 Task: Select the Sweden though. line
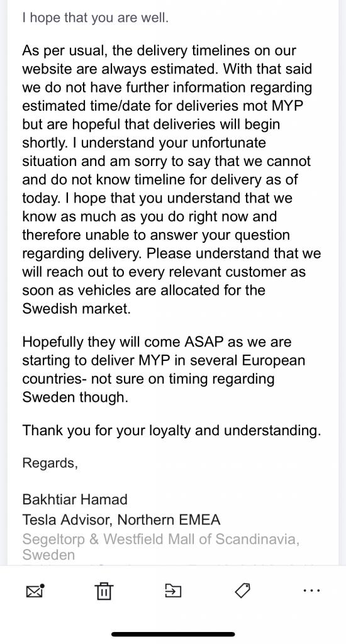point(75,397)
